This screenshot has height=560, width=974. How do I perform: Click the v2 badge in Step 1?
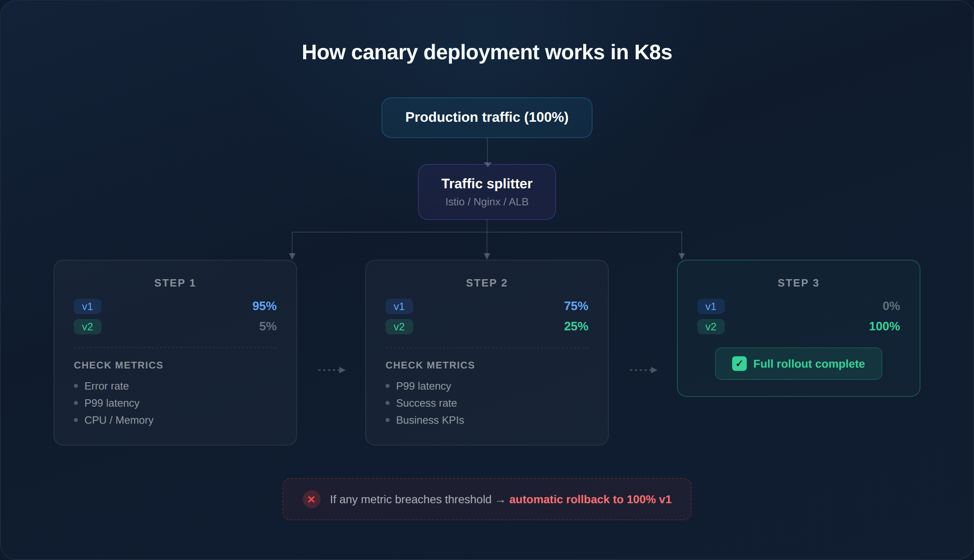click(87, 326)
